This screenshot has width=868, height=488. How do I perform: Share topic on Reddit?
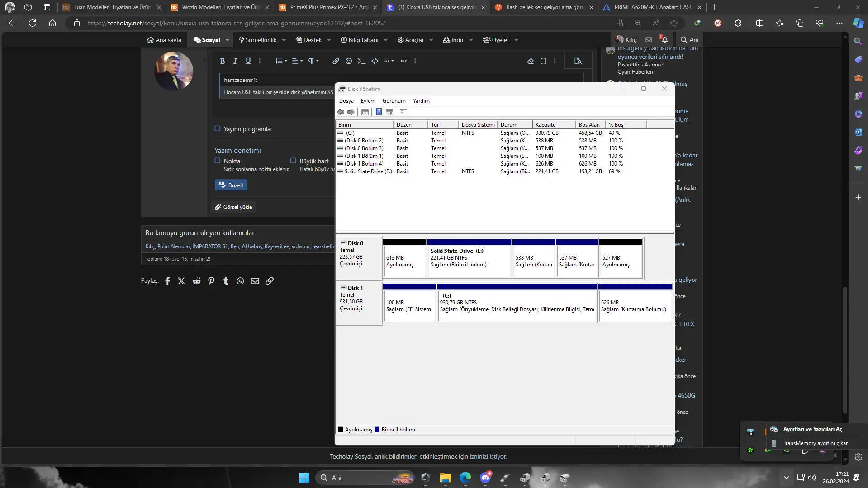(x=196, y=281)
